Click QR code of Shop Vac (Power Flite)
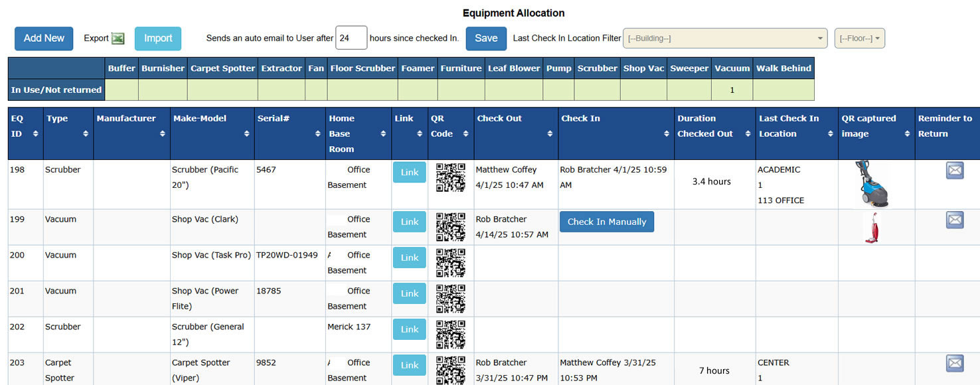 tap(450, 298)
